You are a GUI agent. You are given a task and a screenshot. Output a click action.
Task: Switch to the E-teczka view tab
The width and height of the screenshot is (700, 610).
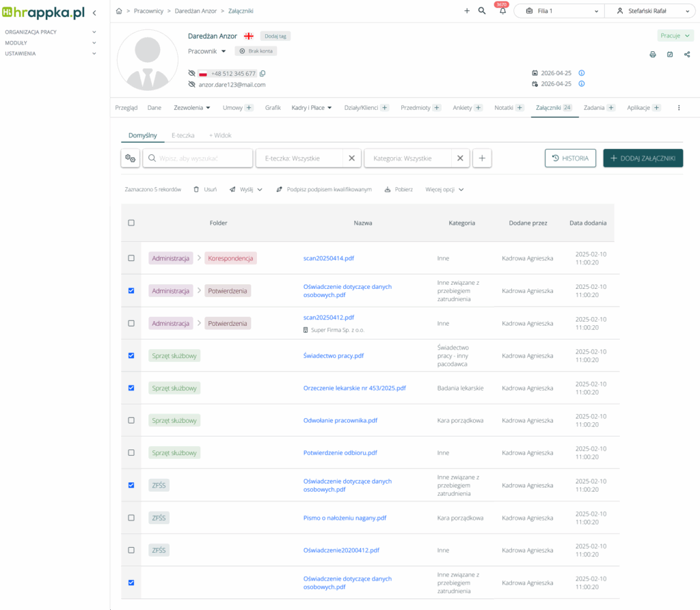tap(183, 135)
